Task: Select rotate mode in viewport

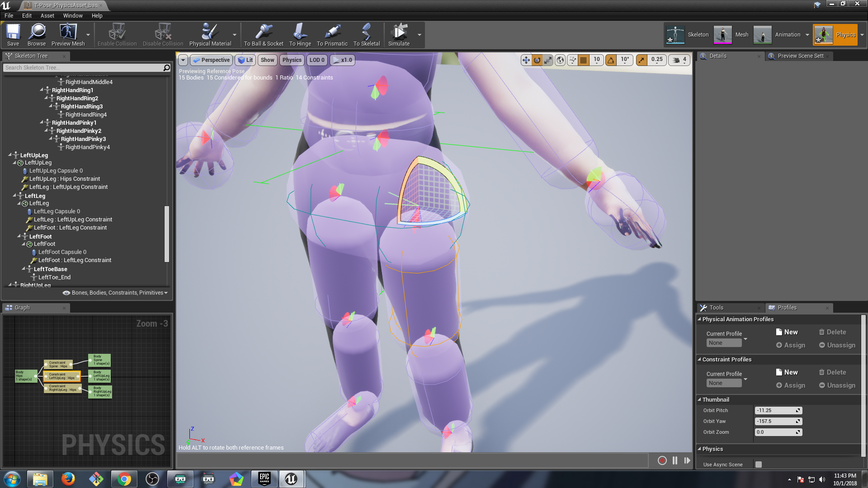Action: coord(537,60)
